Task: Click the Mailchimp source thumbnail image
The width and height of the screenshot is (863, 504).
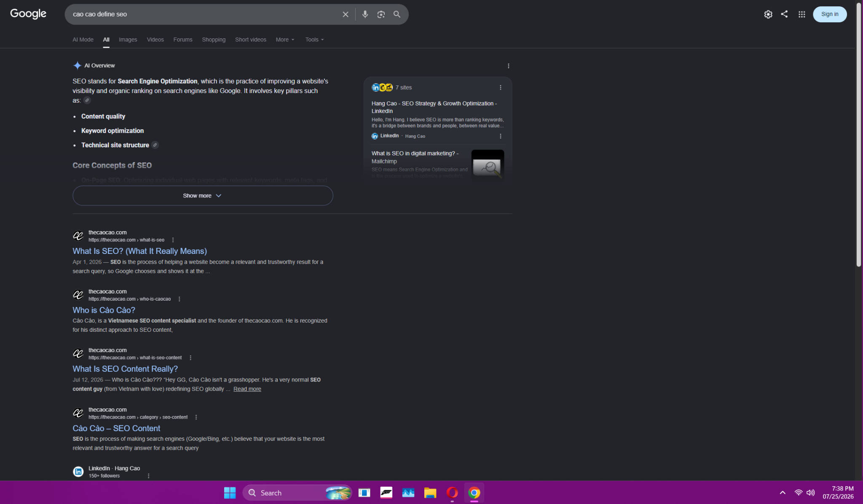Action: point(488,165)
